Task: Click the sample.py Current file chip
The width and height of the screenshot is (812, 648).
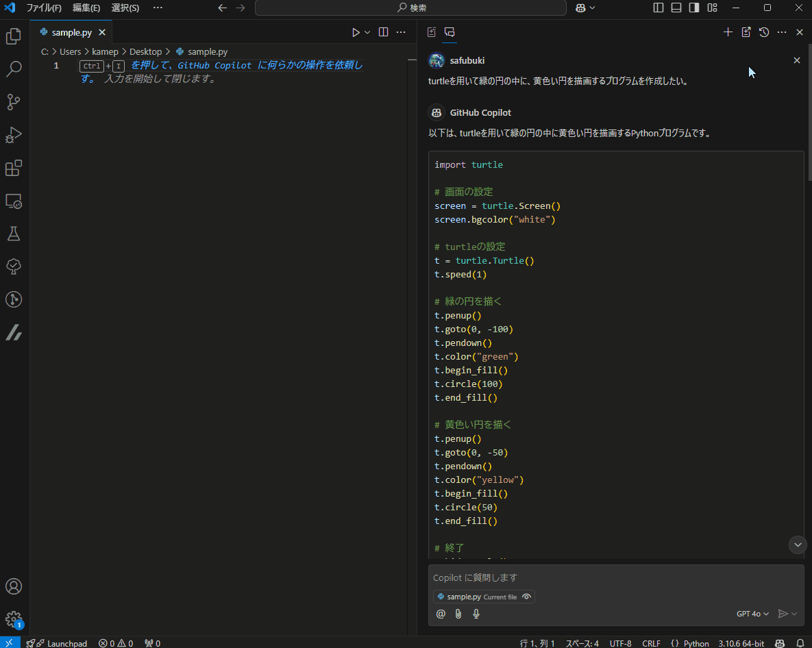Action: [x=484, y=597]
